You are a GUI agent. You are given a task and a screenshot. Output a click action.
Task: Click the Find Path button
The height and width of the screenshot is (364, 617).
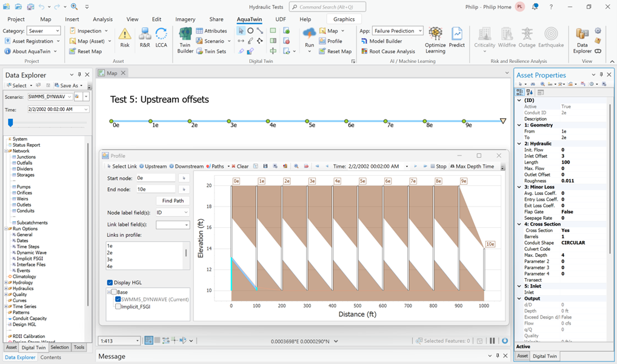tap(173, 200)
